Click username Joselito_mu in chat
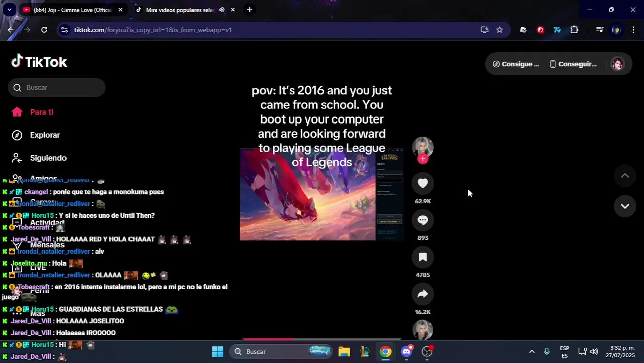This screenshot has width=644, height=363. click(29, 263)
